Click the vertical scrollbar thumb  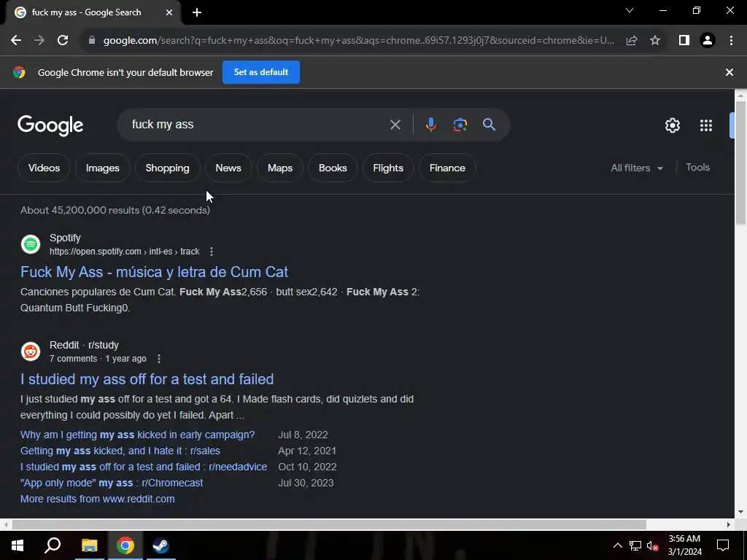[740, 162]
